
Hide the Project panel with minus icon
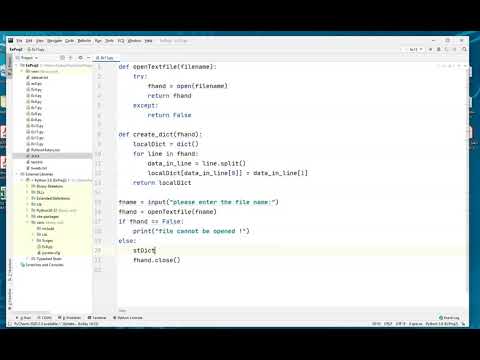coord(88,58)
